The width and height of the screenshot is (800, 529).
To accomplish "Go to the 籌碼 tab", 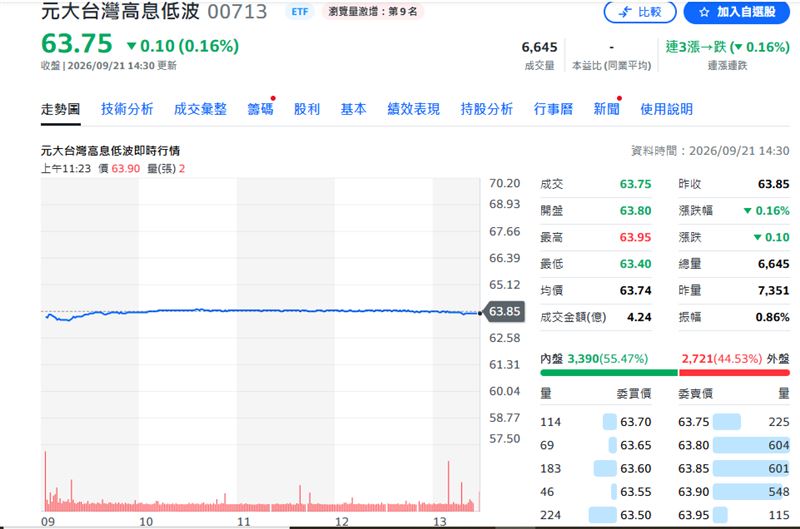I will [260, 109].
